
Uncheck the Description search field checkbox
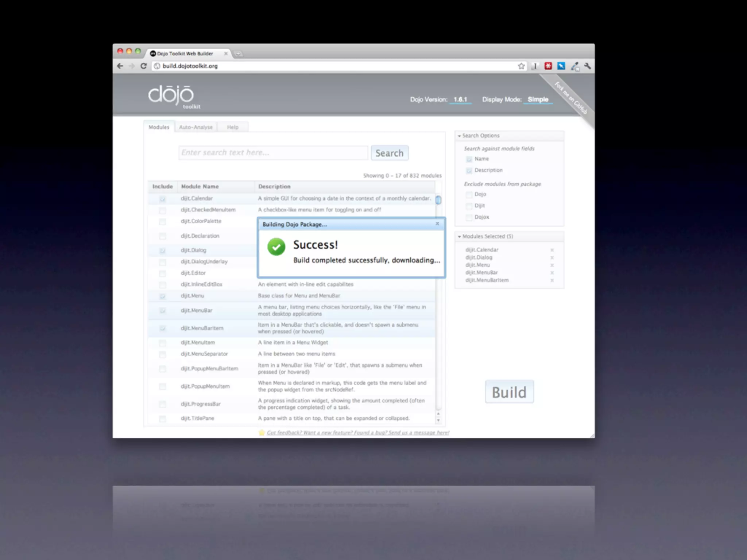click(x=469, y=170)
